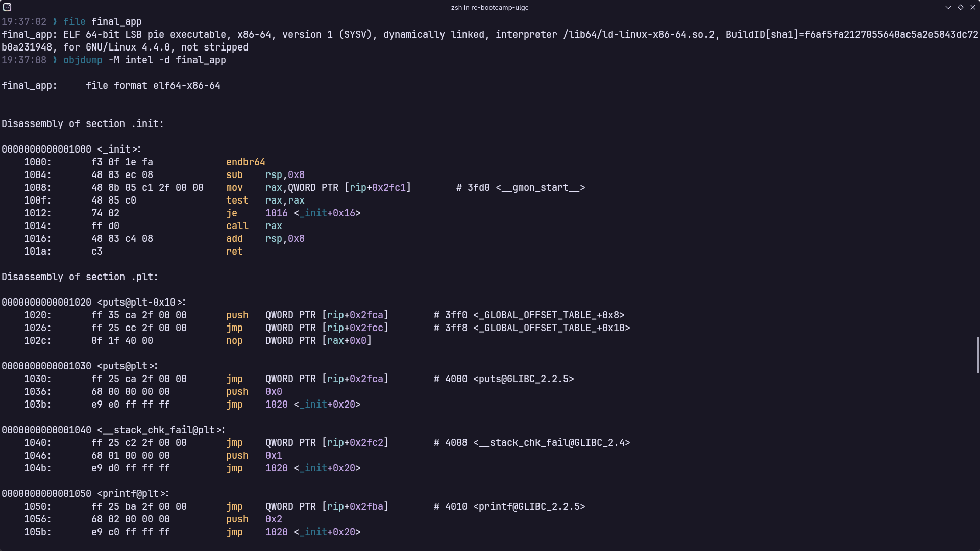Viewport: 980px width, 551px height.
Task: Click '<_GLOBAL_OFFSET_TABLE_+0x10>' comment
Action: [552, 328]
